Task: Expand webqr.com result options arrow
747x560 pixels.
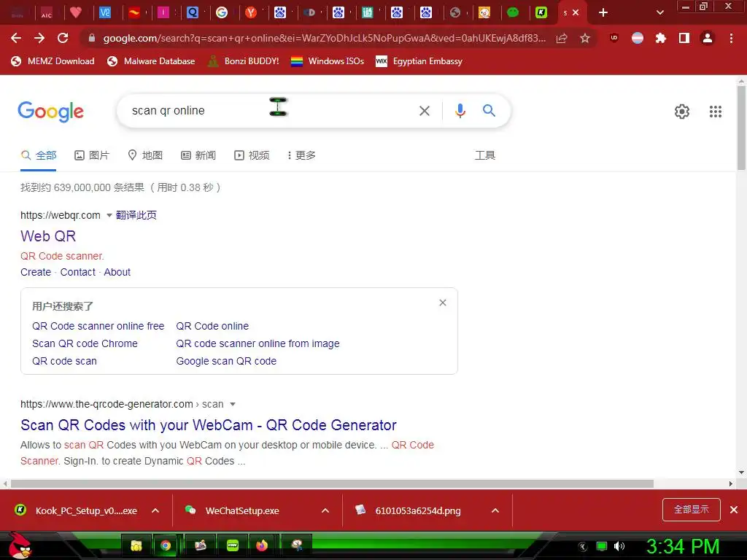Action: point(109,215)
